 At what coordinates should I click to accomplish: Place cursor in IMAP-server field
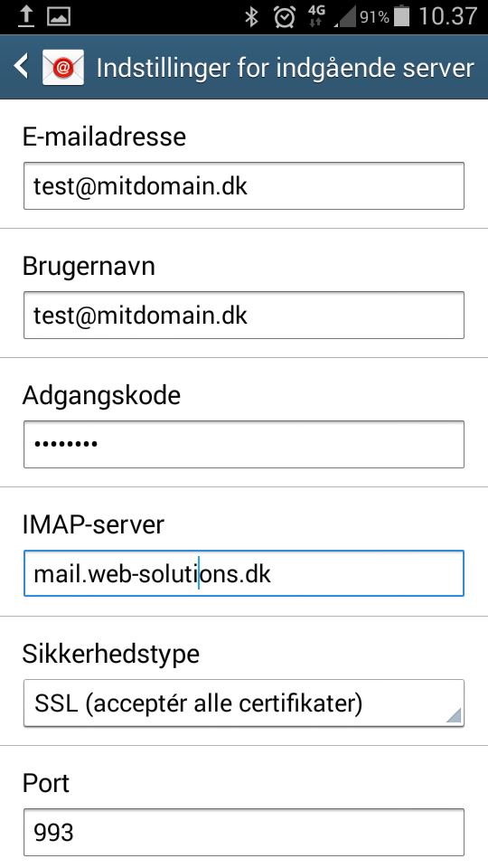tap(243, 573)
